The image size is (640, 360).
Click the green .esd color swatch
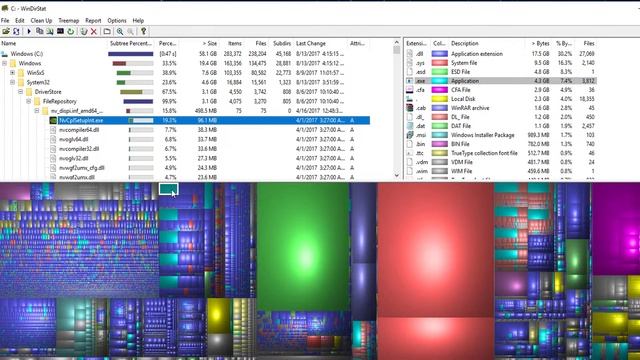(440, 72)
